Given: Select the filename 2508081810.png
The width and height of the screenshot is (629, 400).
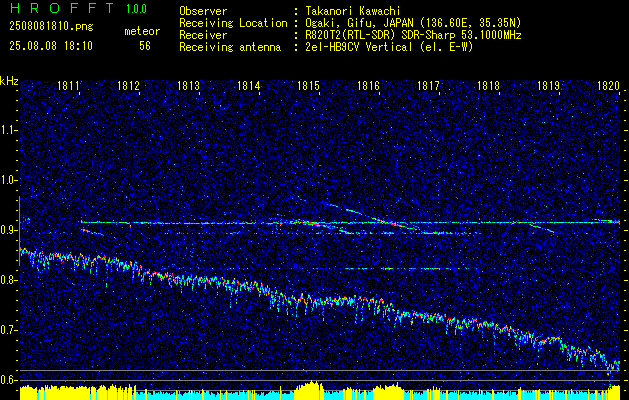Looking at the screenshot, I should (51, 27).
